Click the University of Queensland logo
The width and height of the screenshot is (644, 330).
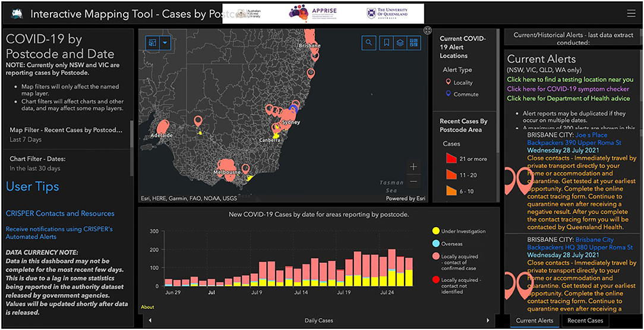(x=387, y=14)
